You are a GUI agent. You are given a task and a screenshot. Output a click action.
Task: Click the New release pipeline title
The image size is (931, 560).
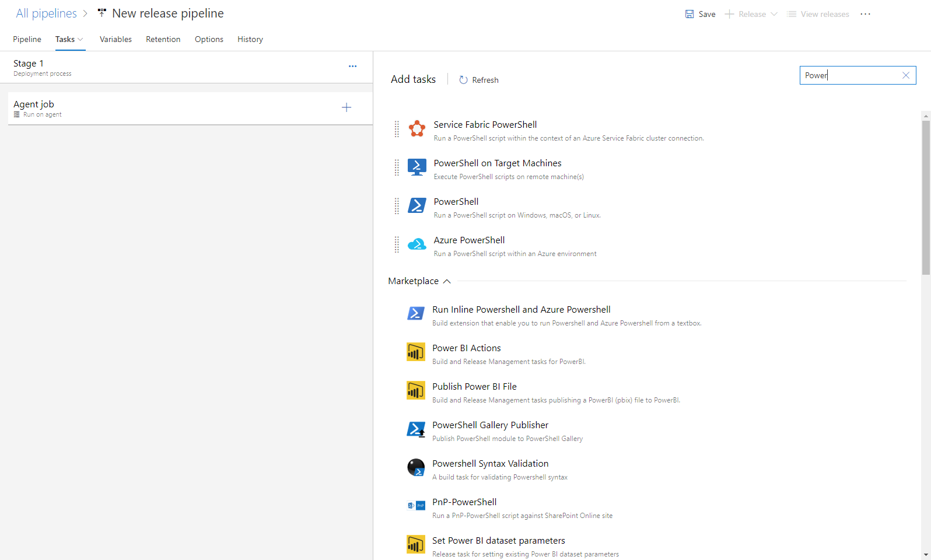tap(168, 13)
